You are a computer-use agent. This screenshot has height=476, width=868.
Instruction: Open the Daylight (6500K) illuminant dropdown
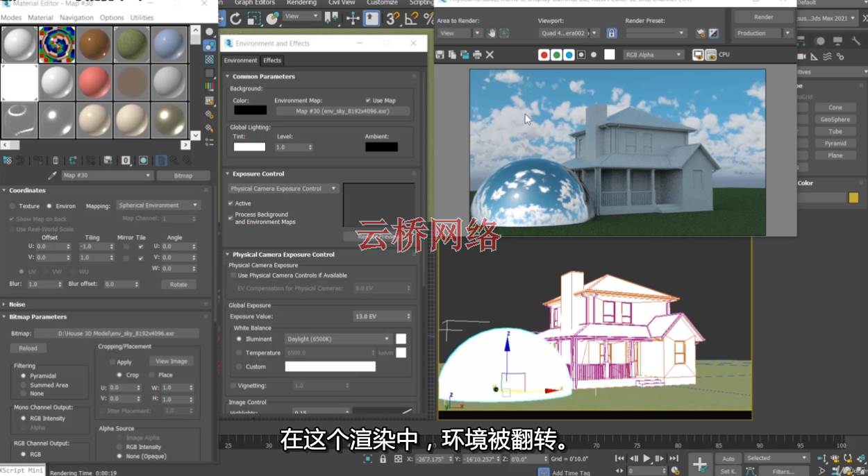(339, 339)
